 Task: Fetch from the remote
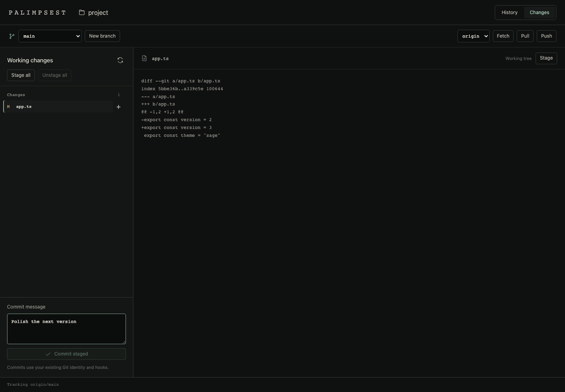[503, 36]
